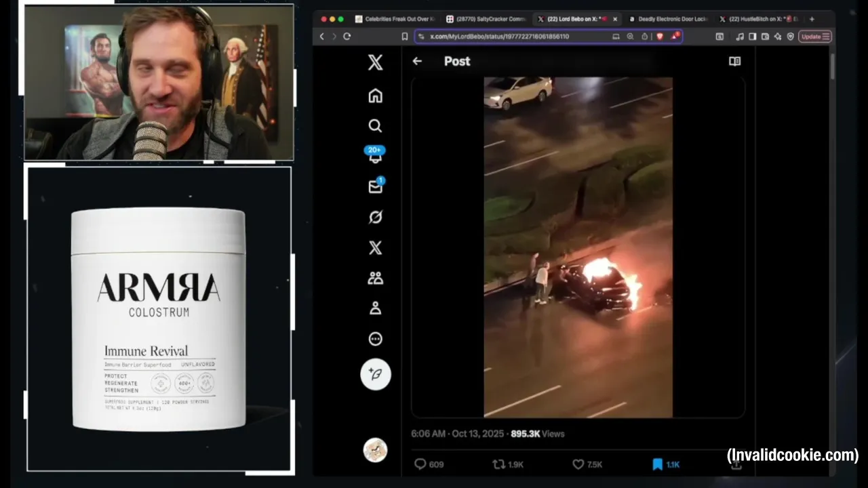
Task: Toggle the browser sidebar panel icon
Action: pyautogui.click(x=752, y=37)
